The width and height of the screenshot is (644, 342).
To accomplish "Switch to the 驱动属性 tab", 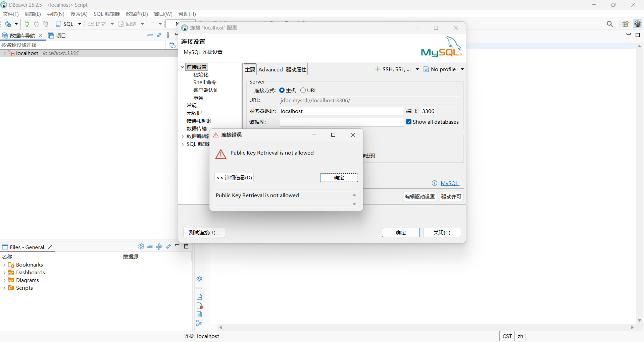I will [x=296, y=69].
